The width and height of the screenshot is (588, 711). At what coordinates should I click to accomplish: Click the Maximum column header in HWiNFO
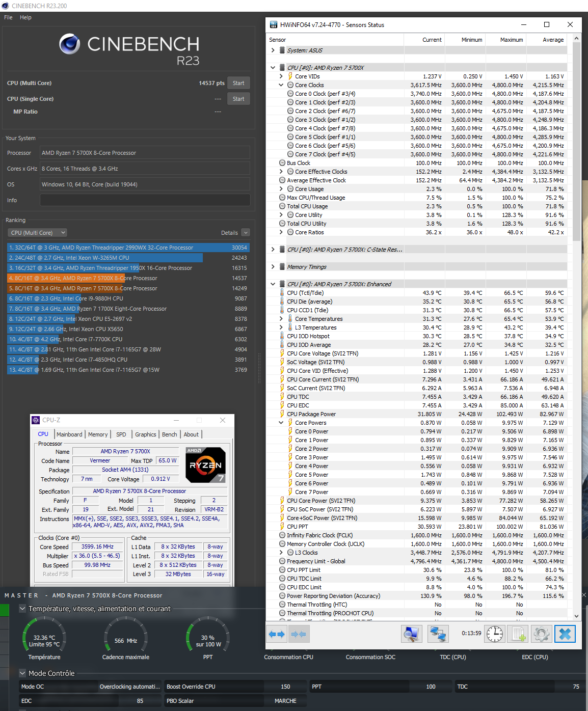pos(505,40)
